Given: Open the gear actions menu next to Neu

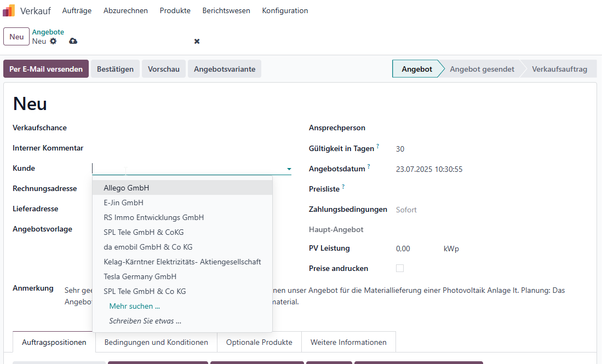Looking at the screenshot, I should click(x=53, y=41).
